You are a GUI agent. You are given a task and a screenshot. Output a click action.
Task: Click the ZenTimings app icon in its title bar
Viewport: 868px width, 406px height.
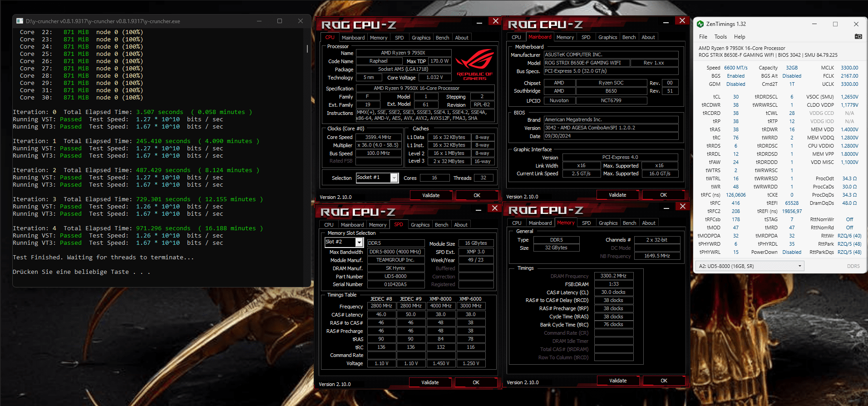click(700, 24)
